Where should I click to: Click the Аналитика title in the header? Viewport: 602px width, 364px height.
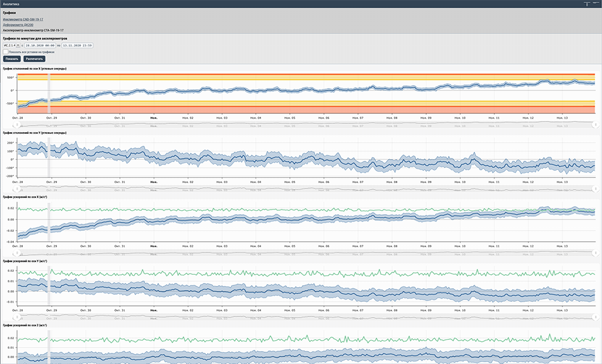click(12, 4)
